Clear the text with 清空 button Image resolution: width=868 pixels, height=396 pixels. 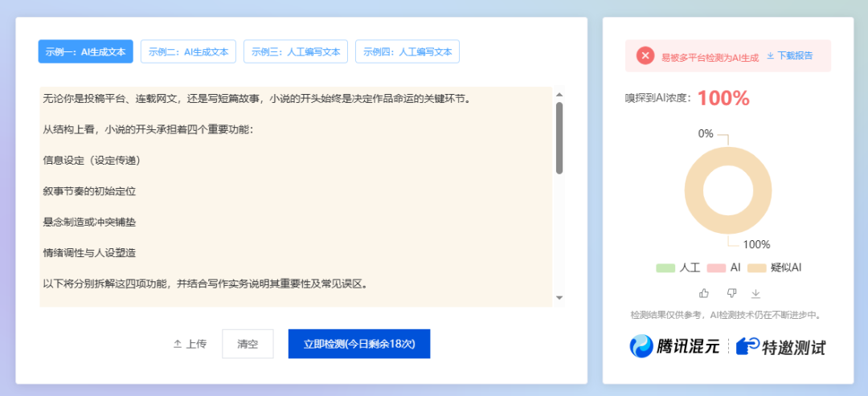tap(248, 344)
